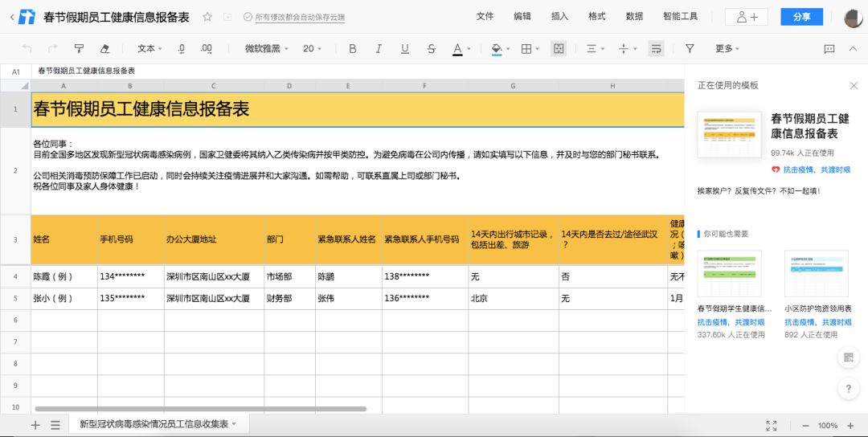
Task: Click the help question mark icon
Action: (848, 389)
